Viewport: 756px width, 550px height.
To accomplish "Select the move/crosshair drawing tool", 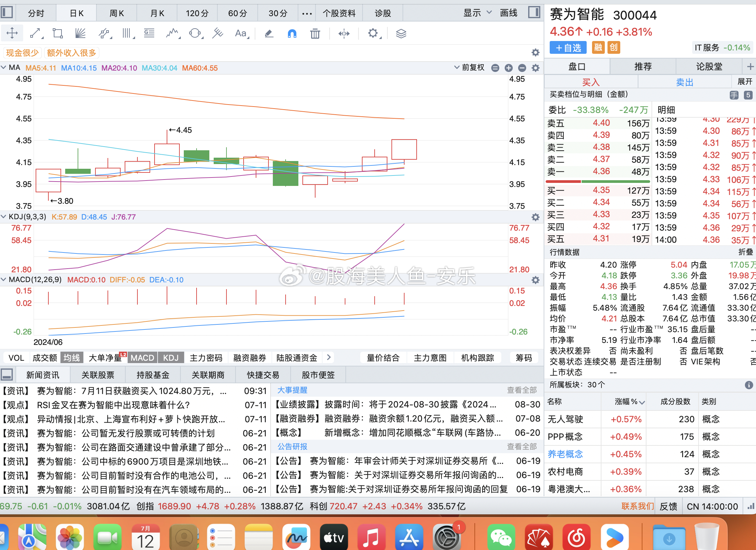I will pos(12,33).
